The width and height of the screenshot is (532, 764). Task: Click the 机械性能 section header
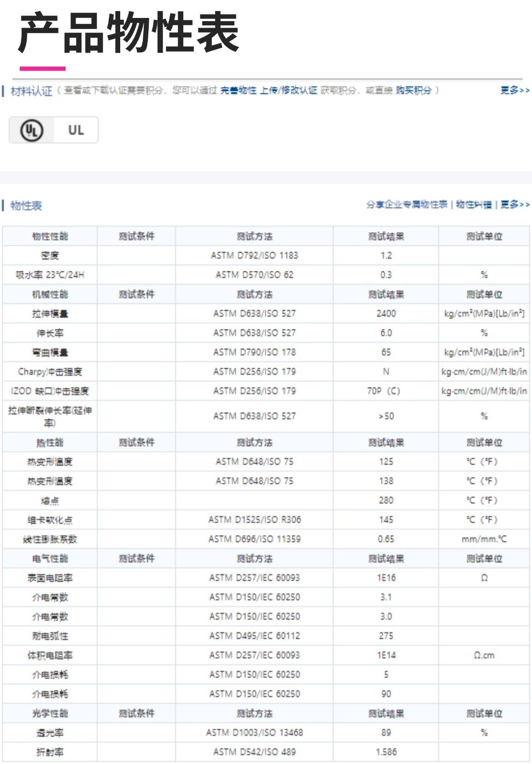(50, 294)
